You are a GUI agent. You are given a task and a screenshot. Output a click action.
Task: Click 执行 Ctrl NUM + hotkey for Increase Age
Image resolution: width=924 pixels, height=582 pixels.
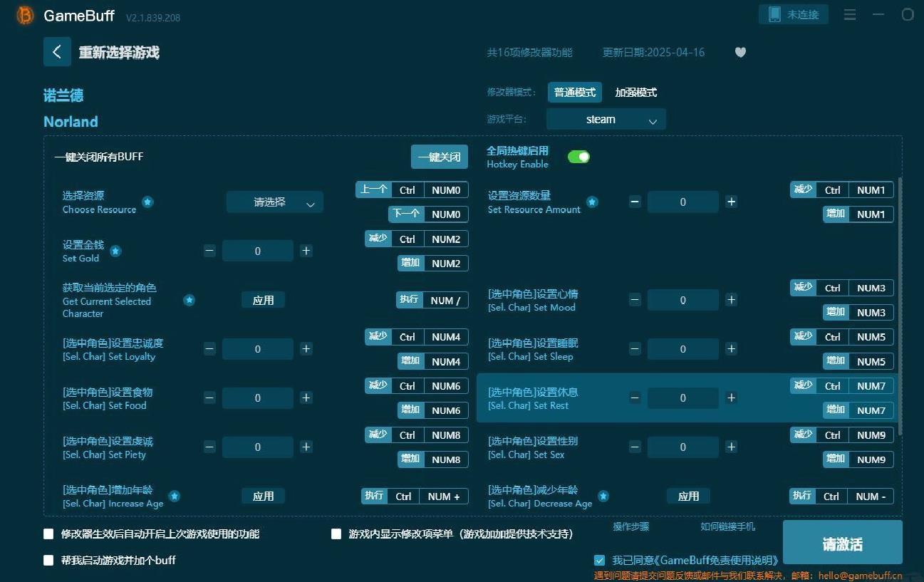click(415, 496)
